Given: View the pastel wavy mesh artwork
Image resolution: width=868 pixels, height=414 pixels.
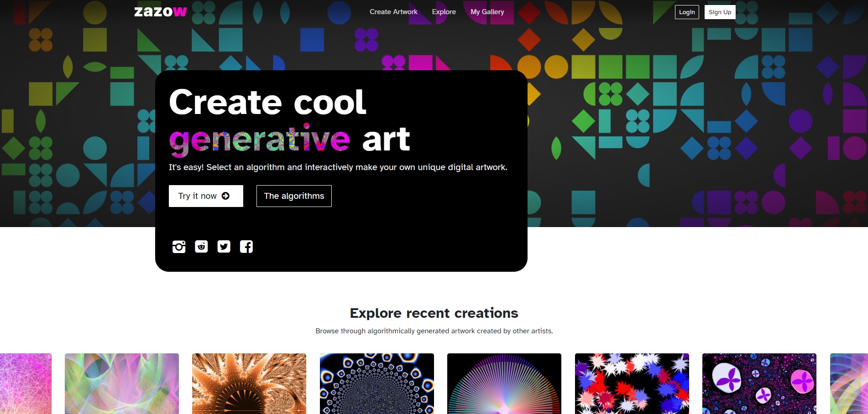Looking at the screenshot, I should pos(122,383).
